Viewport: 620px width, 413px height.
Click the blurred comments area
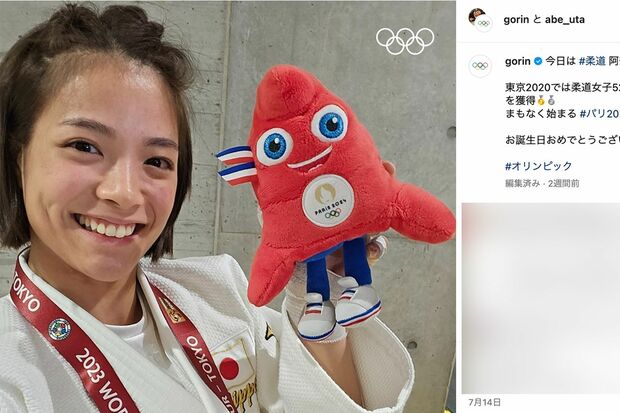coord(541,298)
